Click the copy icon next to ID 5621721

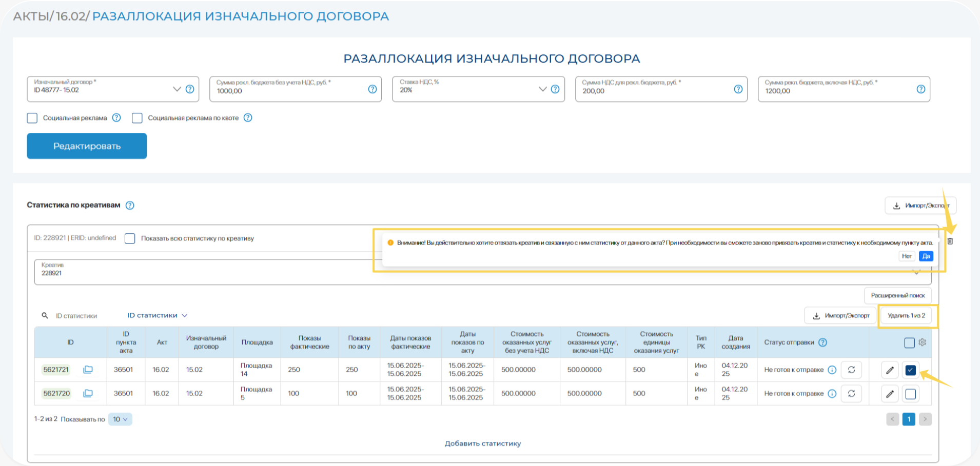[x=88, y=370]
